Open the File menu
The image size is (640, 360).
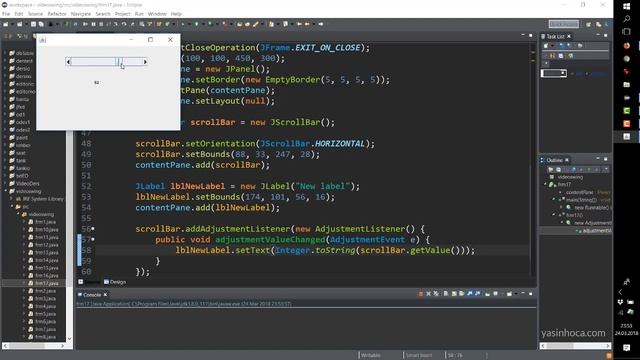click(x=6, y=14)
